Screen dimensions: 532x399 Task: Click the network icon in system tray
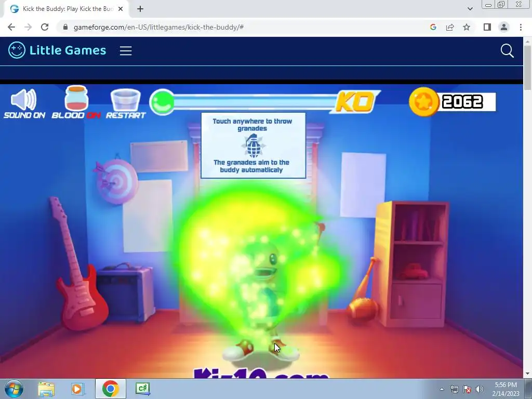454,390
